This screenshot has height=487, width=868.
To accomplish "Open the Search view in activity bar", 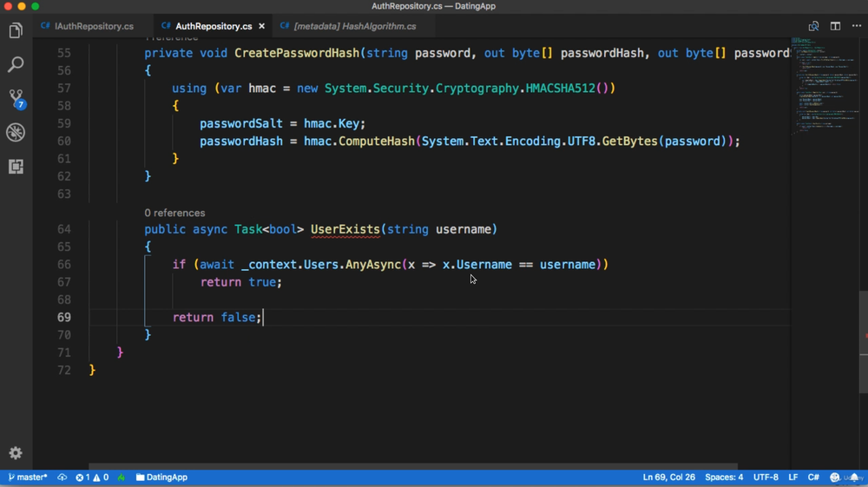I will coord(16,64).
